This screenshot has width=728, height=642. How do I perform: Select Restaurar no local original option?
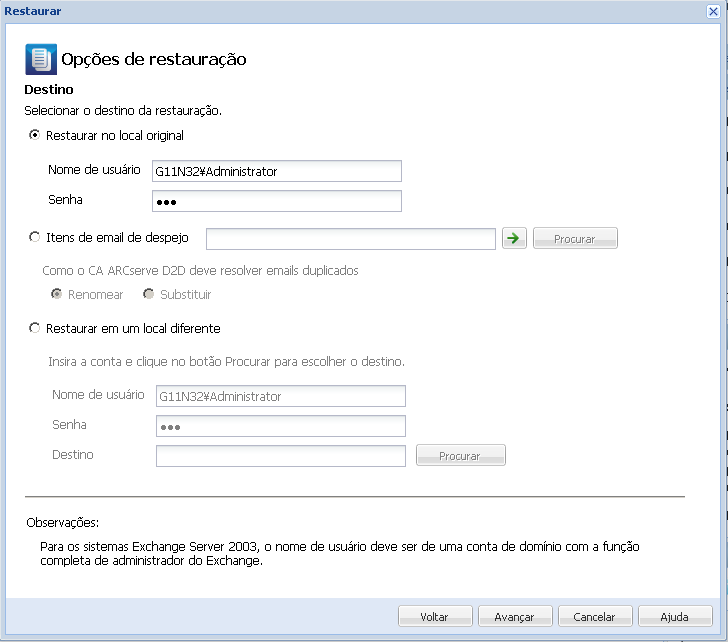pyautogui.click(x=35, y=135)
